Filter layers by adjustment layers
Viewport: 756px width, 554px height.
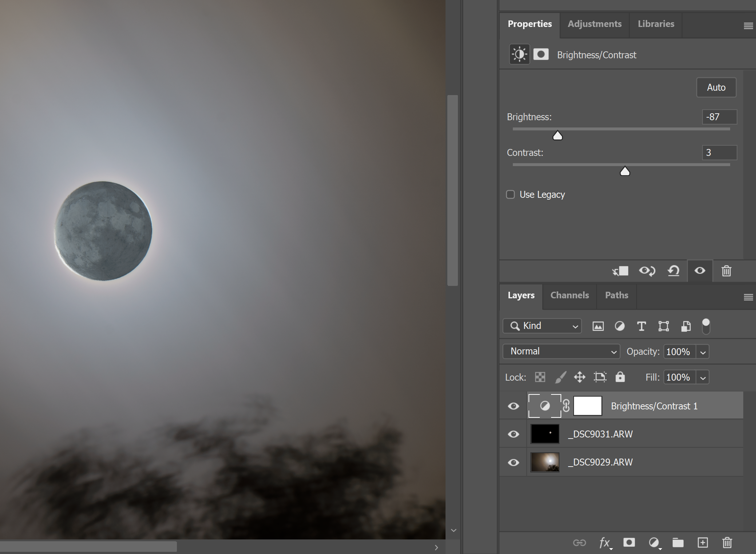click(x=620, y=326)
